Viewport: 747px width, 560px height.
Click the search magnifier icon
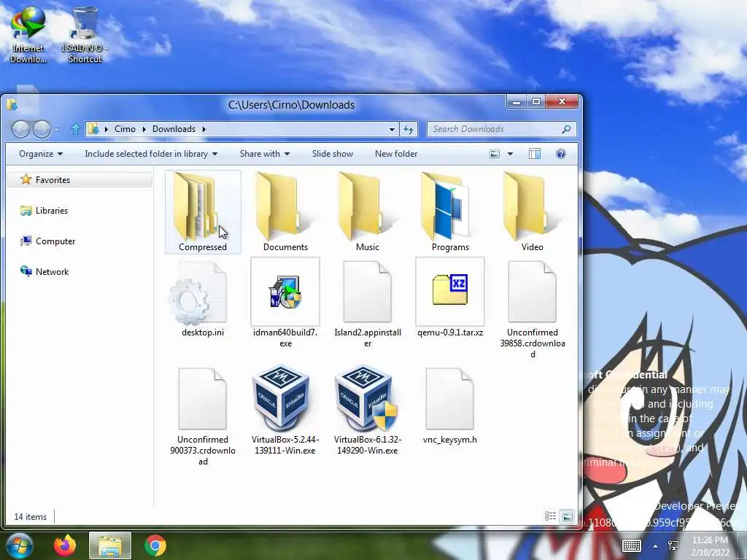[x=566, y=129]
